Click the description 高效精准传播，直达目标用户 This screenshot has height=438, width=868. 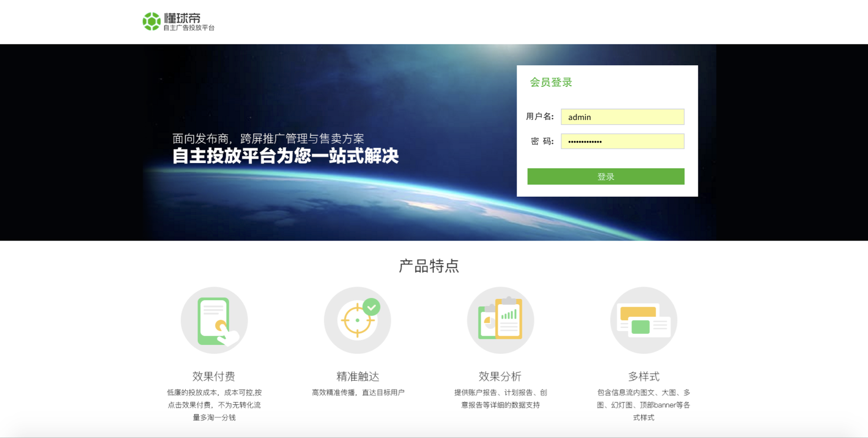coord(358,393)
